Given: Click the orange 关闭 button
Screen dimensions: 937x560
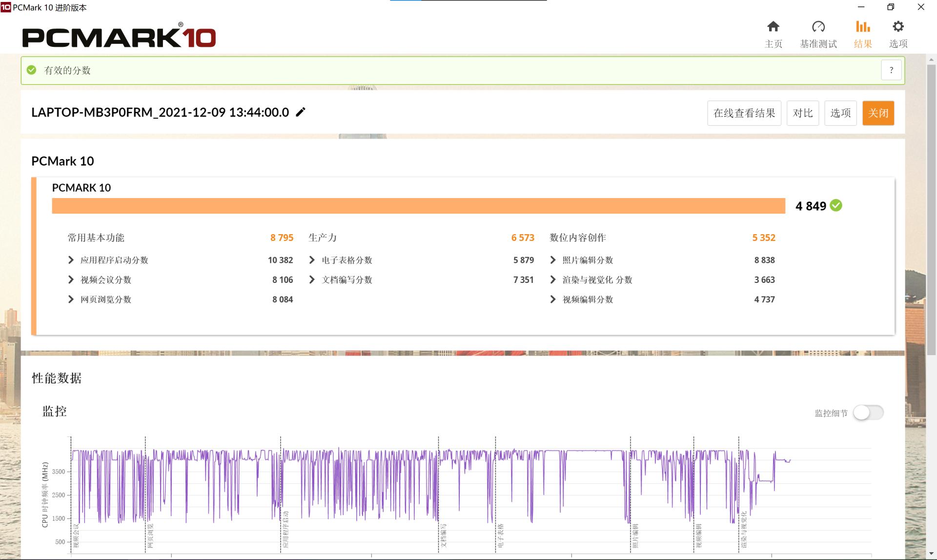Looking at the screenshot, I should click(878, 113).
